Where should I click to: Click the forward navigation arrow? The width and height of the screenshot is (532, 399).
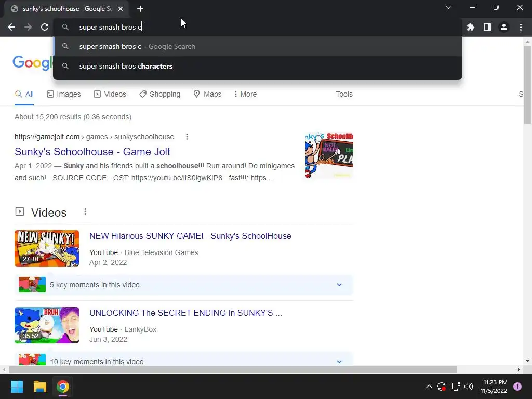[x=28, y=27]
